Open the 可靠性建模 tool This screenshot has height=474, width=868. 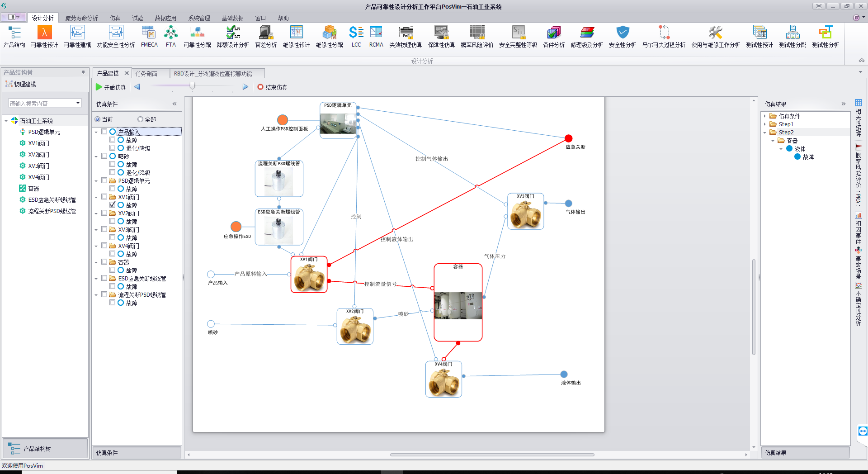(x=77, y=37)
